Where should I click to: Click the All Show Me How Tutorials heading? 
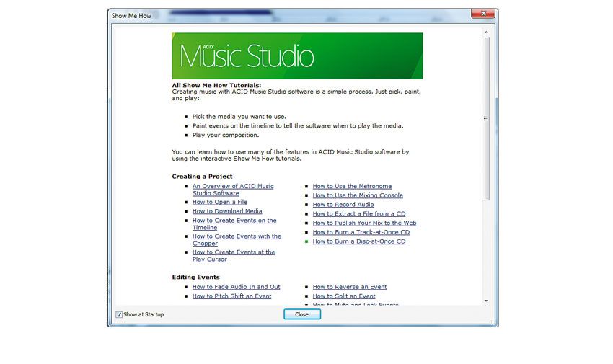point(216,85)
